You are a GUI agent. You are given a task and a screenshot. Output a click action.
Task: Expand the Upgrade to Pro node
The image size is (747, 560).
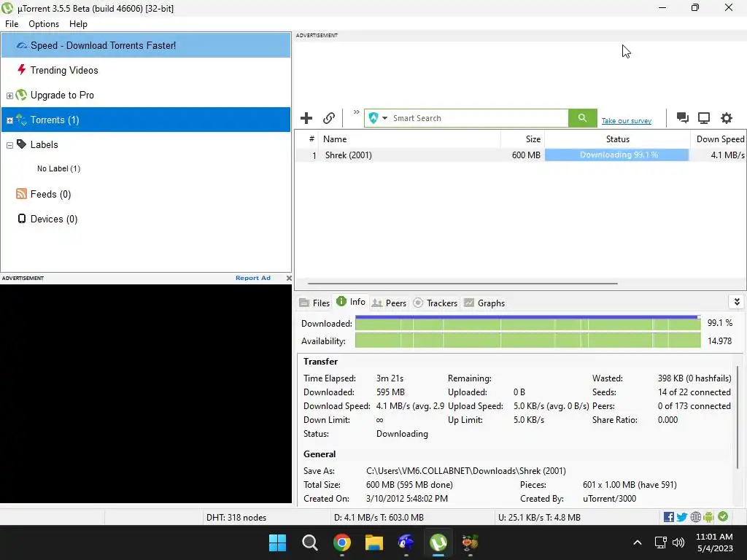9,96
